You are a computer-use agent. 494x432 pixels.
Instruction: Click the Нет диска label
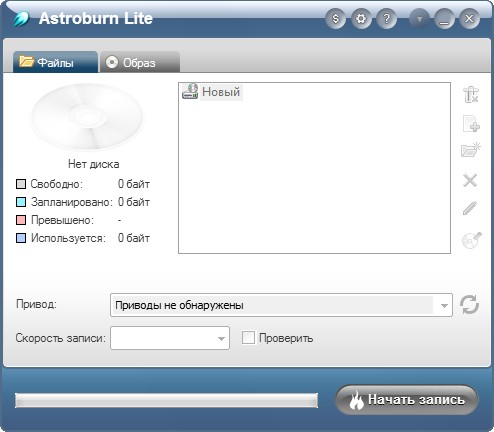click(94, 164)
